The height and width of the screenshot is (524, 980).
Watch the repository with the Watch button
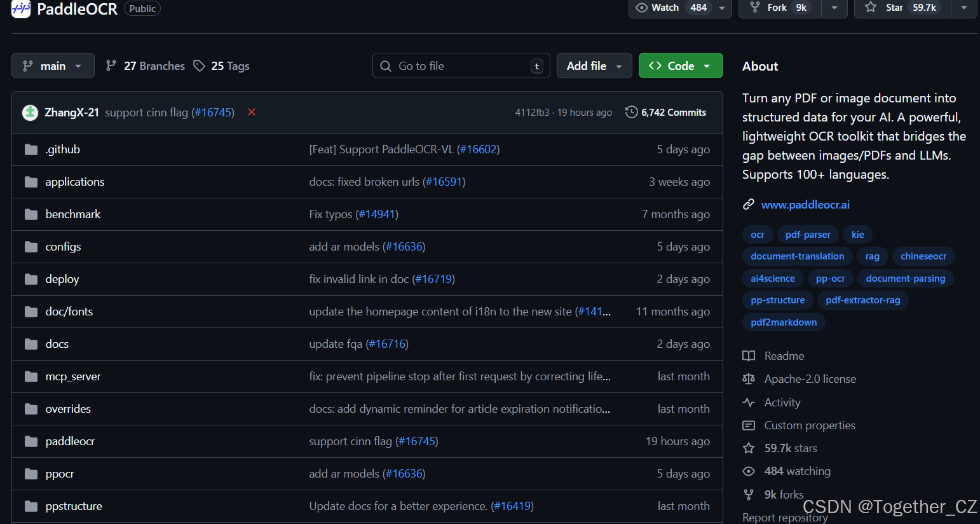click(x=658, y=8)
